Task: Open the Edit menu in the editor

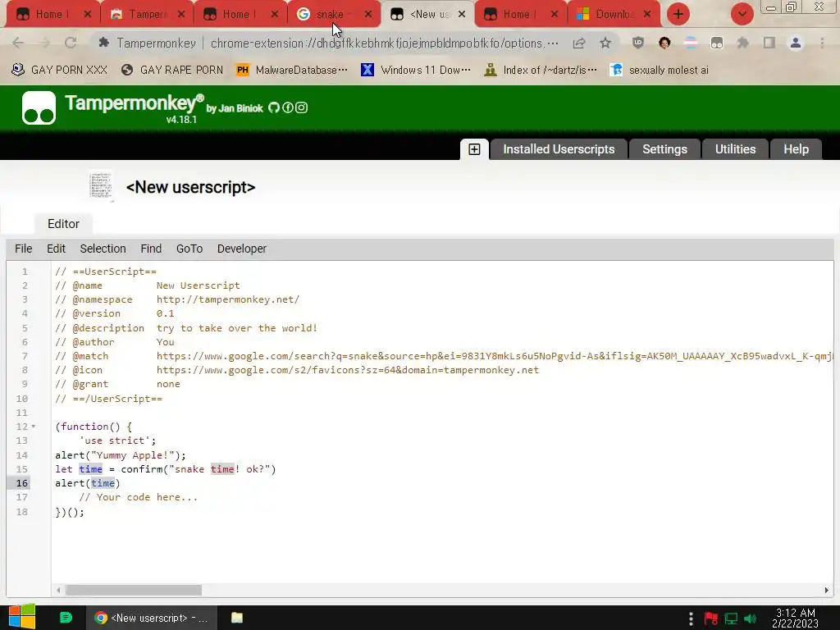Action: click(x=56, y=249)
